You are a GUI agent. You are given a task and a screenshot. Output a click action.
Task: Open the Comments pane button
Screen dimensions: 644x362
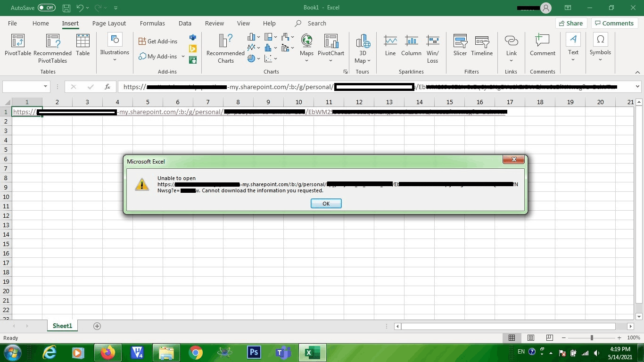614,23
